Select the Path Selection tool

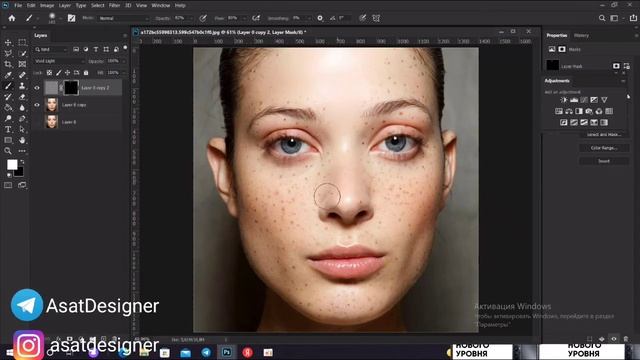point(22,129)
